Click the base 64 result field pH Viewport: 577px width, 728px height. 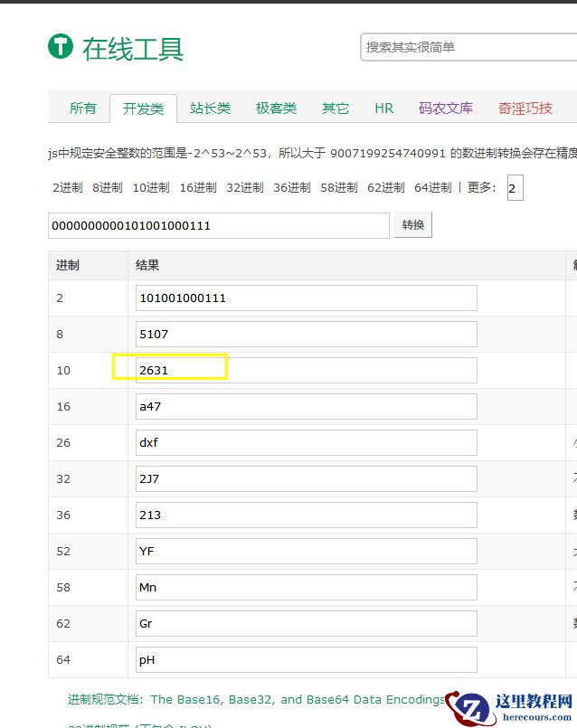pyautogui.click(x=307, y=659)
